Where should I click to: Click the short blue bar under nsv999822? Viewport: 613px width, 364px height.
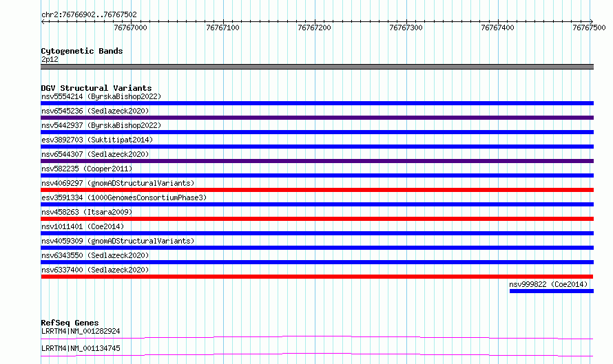click(x=552, y=291)
